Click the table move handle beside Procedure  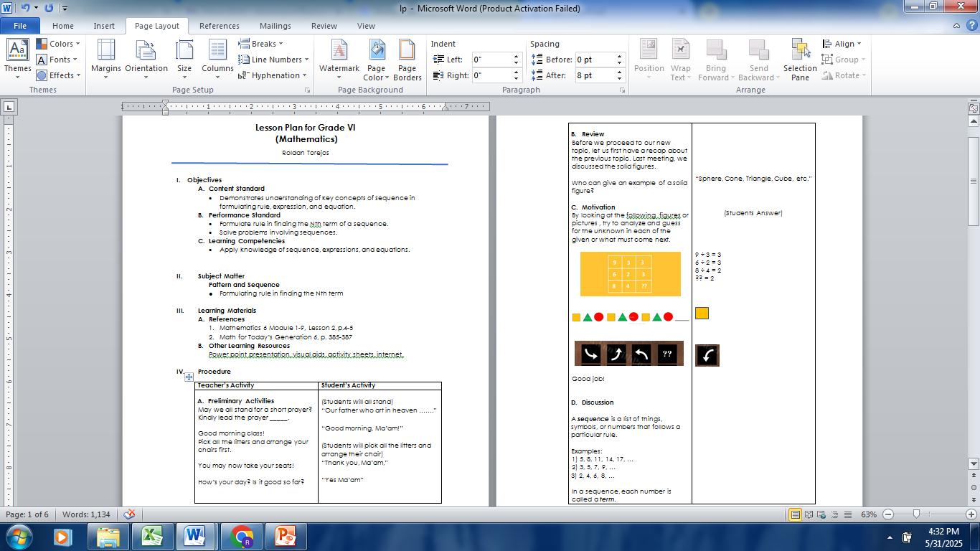point(189,377)
